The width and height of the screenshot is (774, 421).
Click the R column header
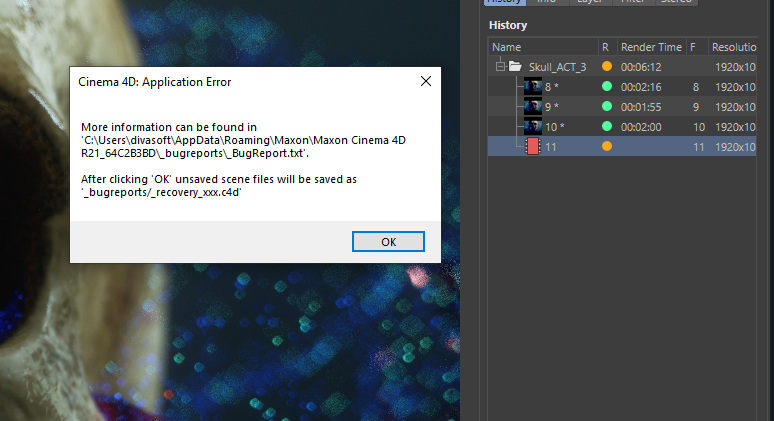click(x=608, y=47)
